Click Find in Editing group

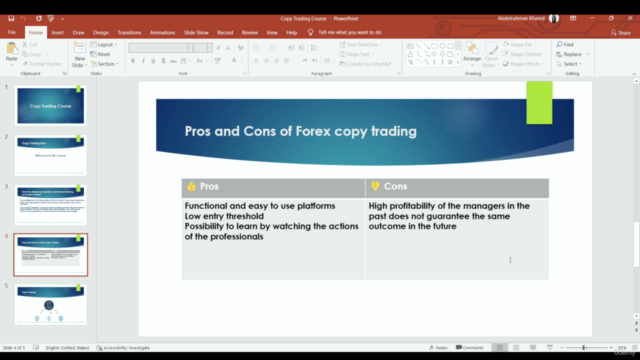click(565, 44)
